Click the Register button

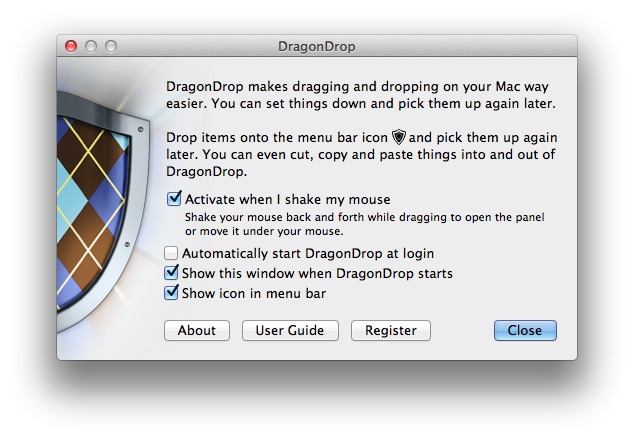point(391,330)
